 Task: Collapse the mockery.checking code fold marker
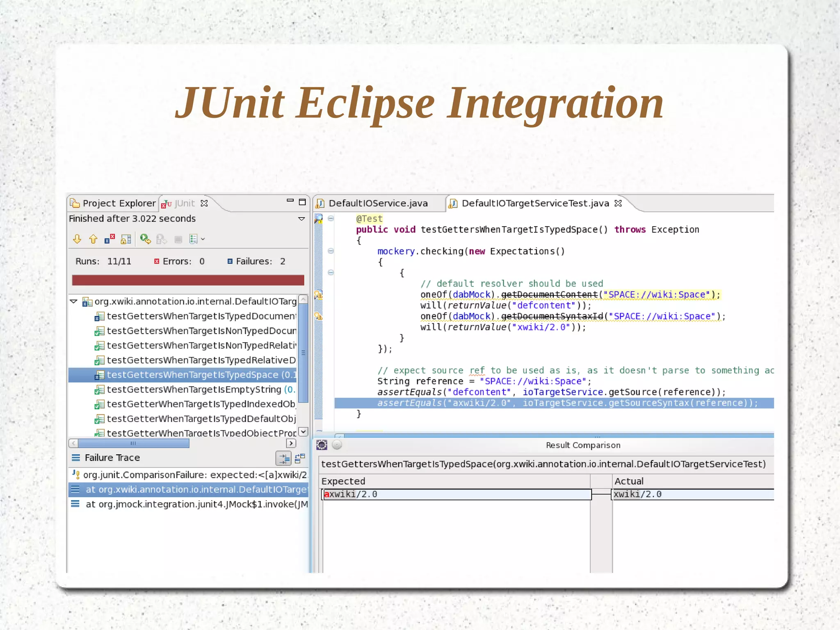pyautogui.click(x=331, y=251)
